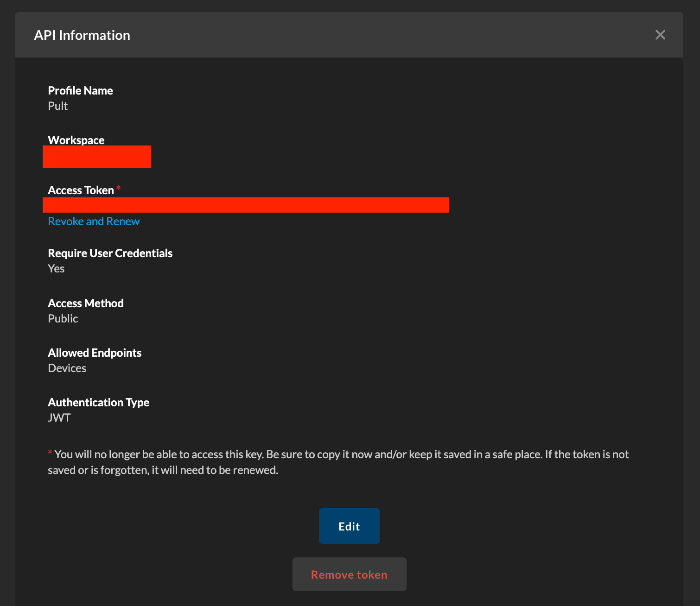Click the Access Method value Public
The width and height of the screenshot is (700, 606).
pyautogui.click(x=63, y=318)
